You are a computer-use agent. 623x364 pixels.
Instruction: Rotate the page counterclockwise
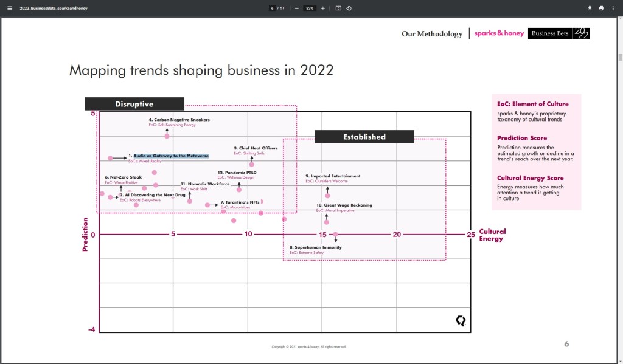click(349, 8)
